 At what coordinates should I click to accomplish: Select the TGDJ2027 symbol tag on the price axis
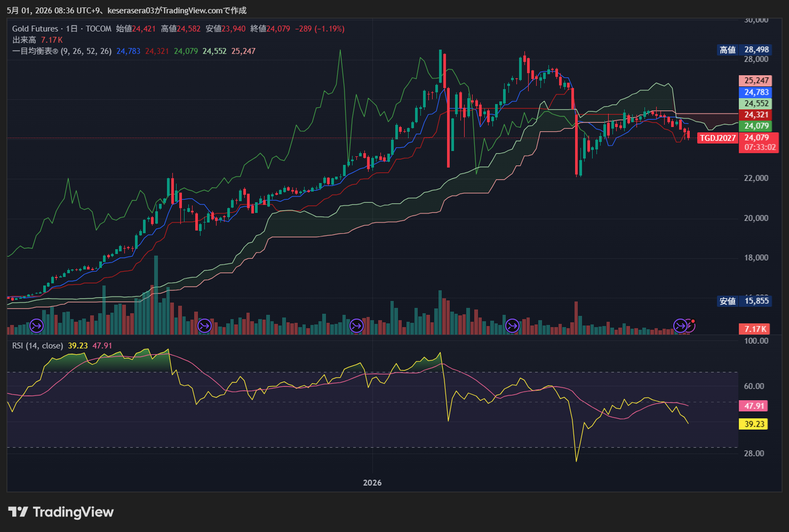pyautogui.click(x=717, y=138)
